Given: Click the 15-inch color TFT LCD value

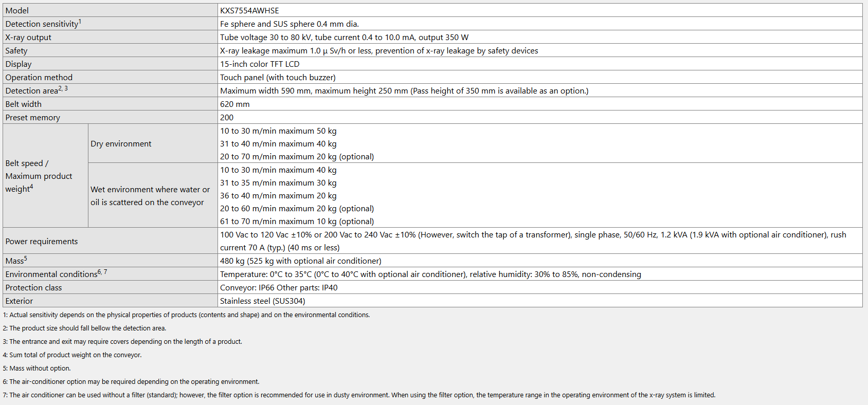Looking at the screenshot, I should coord(260,64).
